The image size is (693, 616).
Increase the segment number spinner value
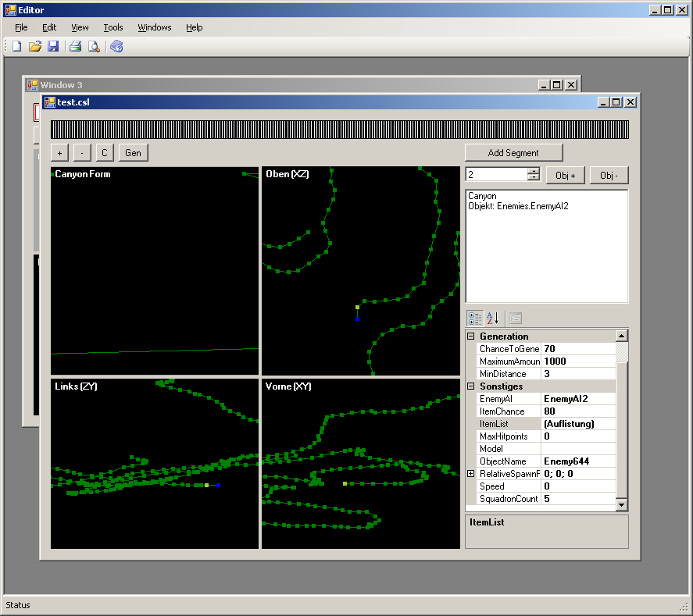[534, 171]
